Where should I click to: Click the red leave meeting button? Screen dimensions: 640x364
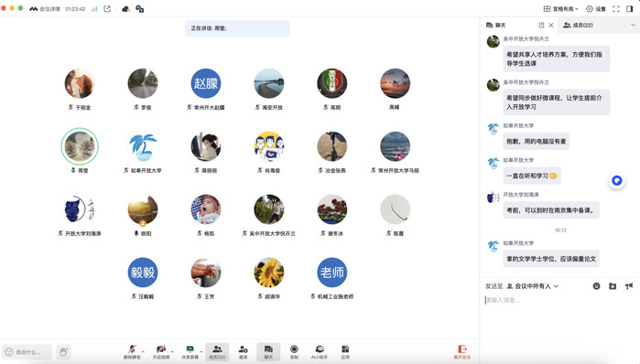pyautogui.click(x=462, y=352)
